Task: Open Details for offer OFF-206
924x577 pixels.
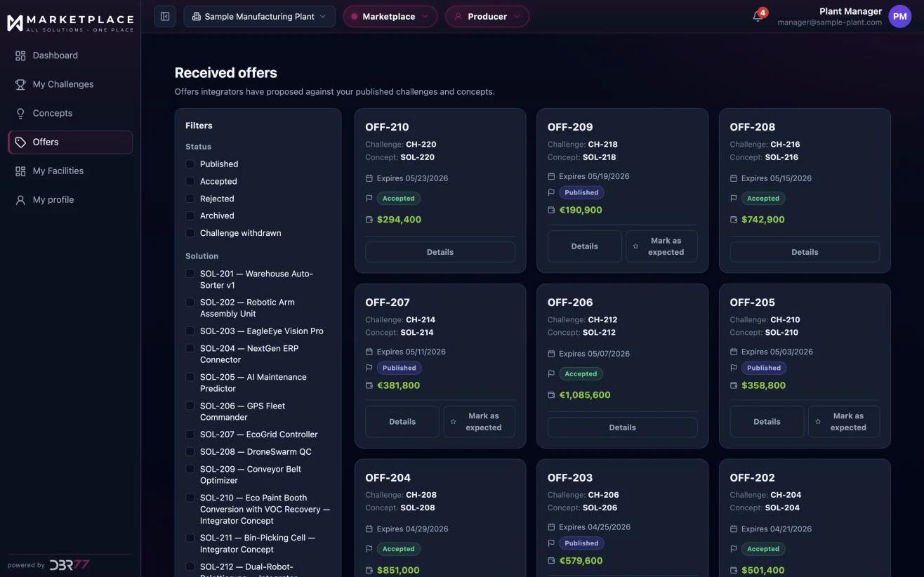Action: pyautogui.click(x=622, y=427)
